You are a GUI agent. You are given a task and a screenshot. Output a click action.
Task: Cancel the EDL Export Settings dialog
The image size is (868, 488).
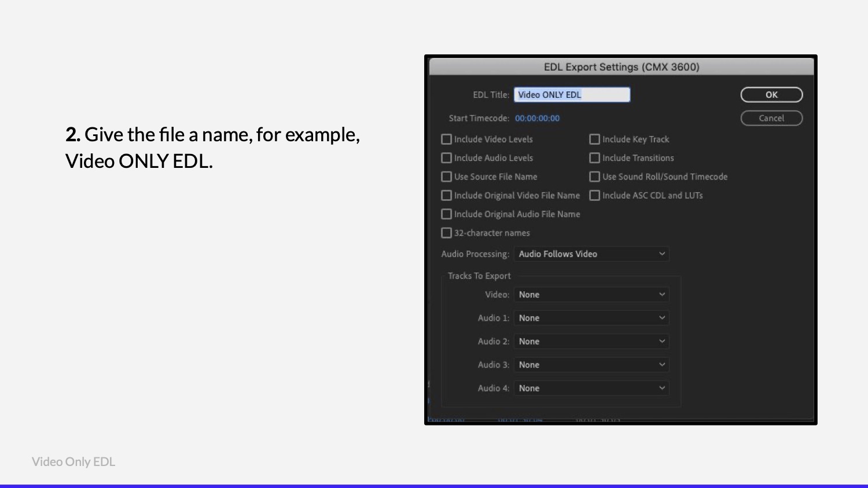(771, 118)
